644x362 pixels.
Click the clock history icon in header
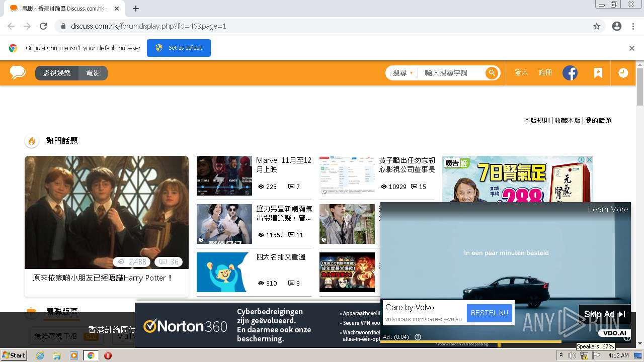click(x=623, y=73)
